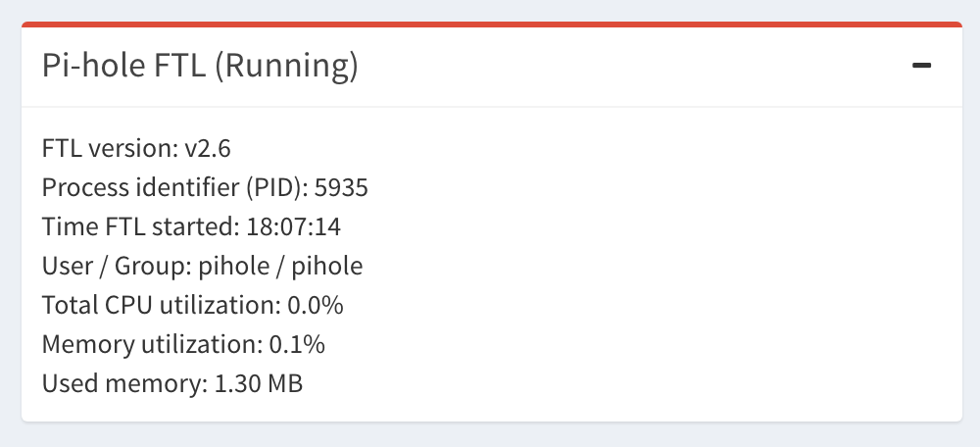Screen dimensions: 980x447
Task: Click the version value v2.6
Action: click(208, 148)
